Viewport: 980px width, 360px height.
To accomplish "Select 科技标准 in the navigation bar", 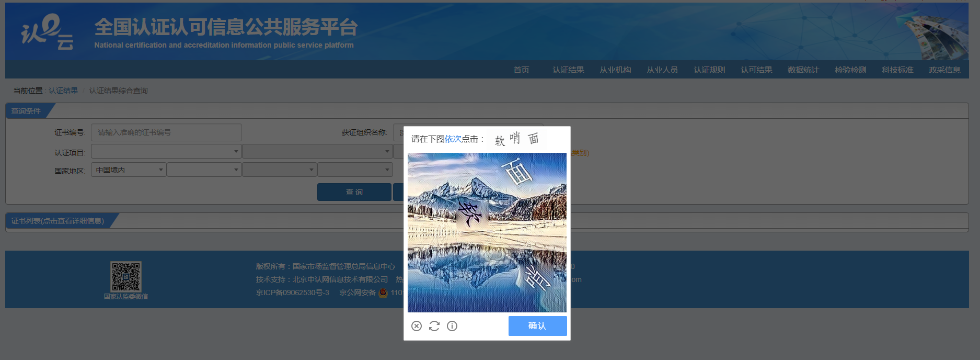I will tap(897, 70).
